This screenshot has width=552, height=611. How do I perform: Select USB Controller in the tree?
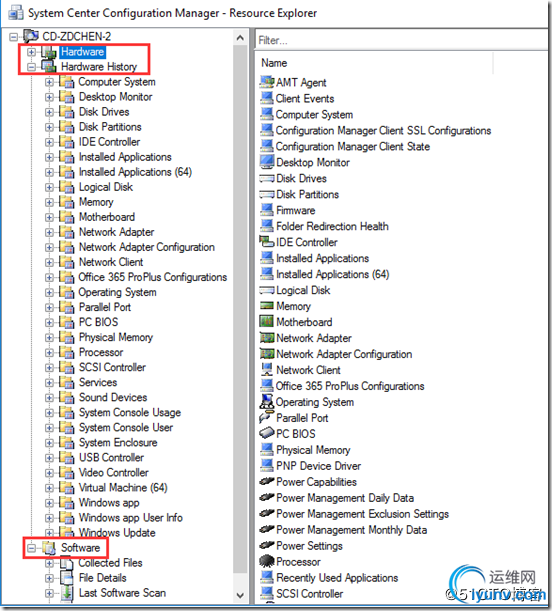pos(111,457)
